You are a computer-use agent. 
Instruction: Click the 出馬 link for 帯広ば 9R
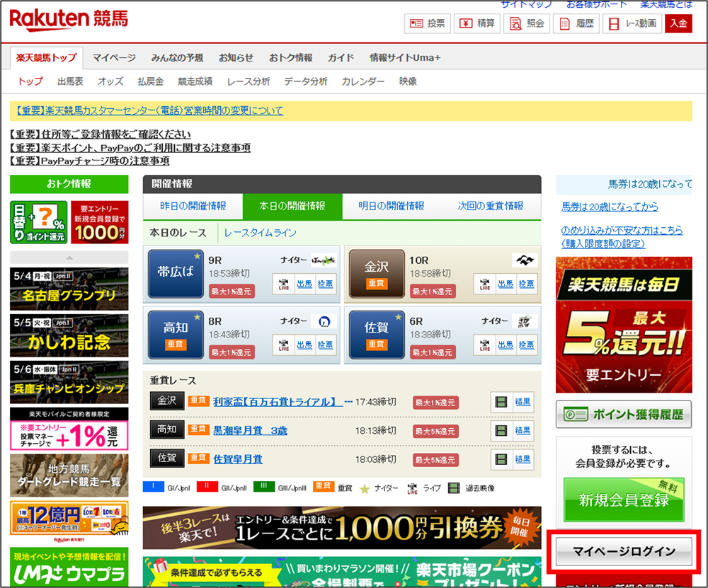pyautogui.click(x=304, y=284)
